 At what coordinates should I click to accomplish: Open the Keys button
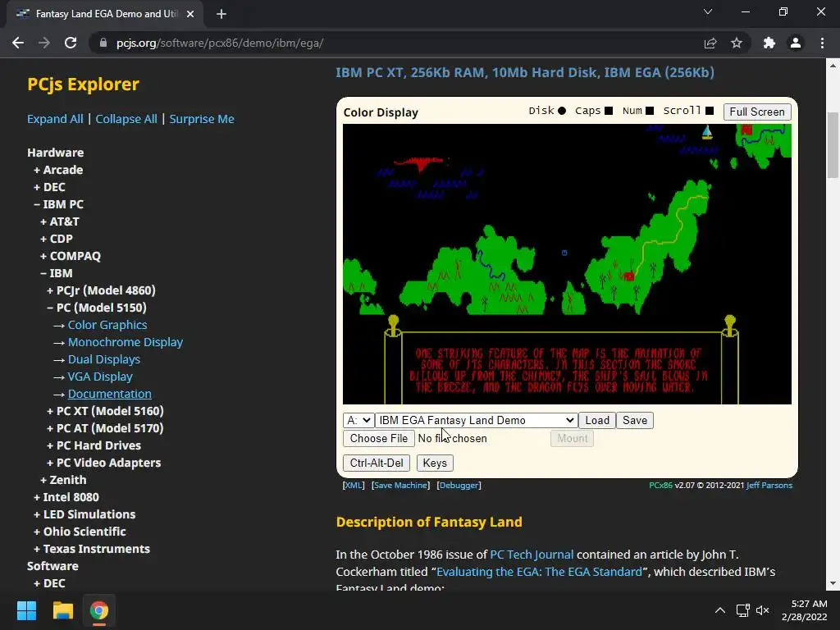435,463
